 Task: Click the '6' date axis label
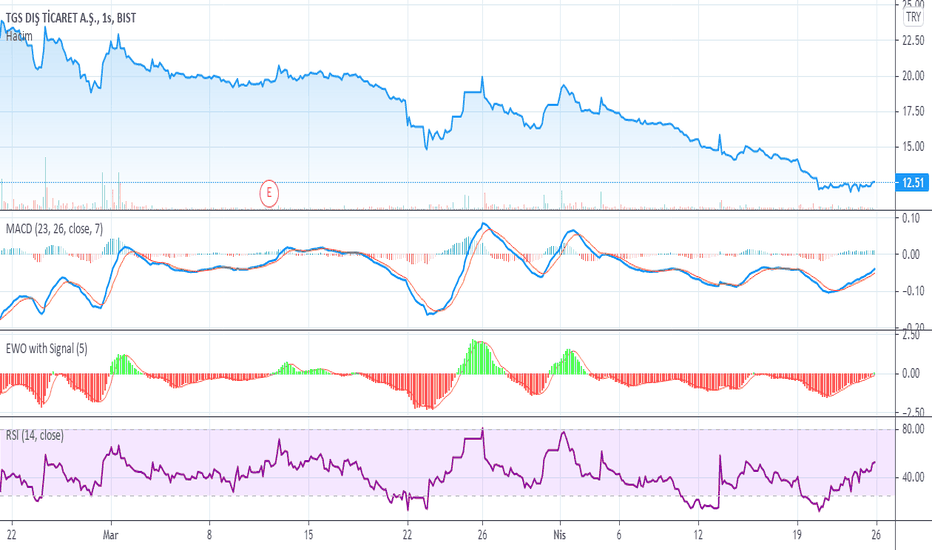point(619,535)
